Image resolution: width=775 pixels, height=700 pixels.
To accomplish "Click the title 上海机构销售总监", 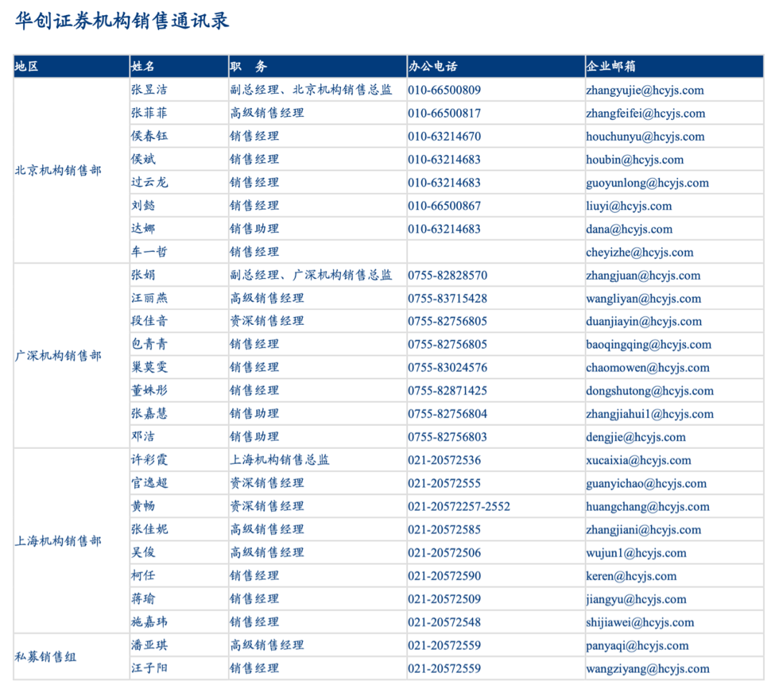I will [280, 460].
